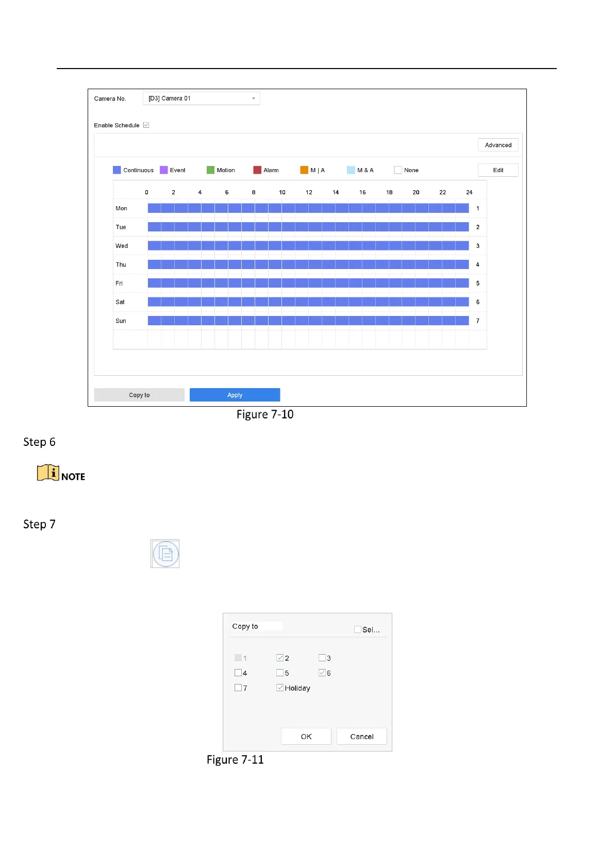614x868 pixels.
Task: Uncheck day 6 in Copy to dialog
Action: pos(322,673)
